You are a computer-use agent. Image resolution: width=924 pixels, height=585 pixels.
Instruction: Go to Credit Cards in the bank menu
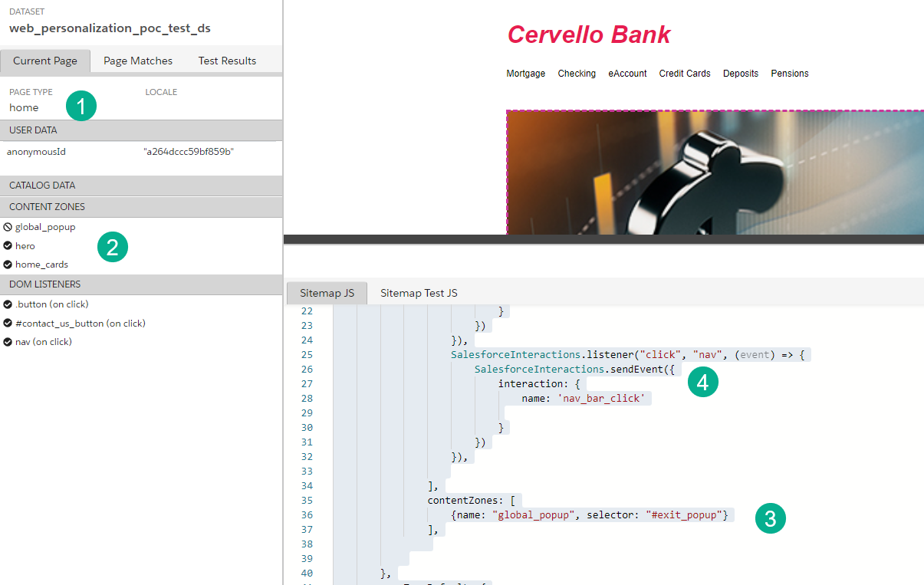684,74
